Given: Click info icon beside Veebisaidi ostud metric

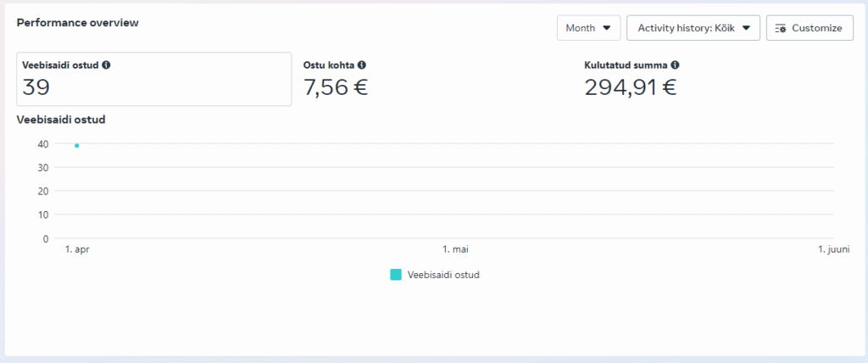Looking at the screenshot, I should (106, 64).
